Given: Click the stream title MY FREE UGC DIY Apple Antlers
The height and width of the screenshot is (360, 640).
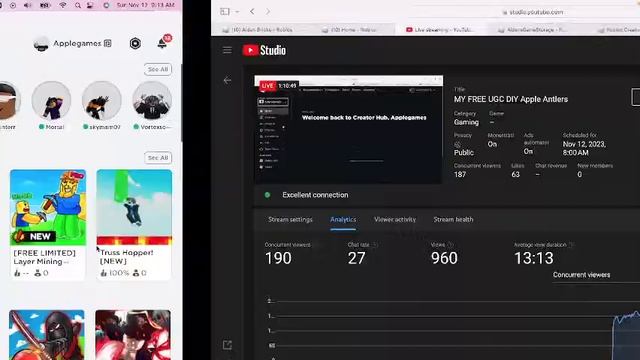Looking at the screenshot, I should (x=511, y=99).
